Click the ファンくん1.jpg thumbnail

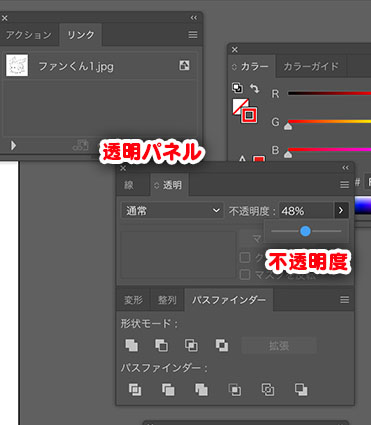(x=17, y=66)
